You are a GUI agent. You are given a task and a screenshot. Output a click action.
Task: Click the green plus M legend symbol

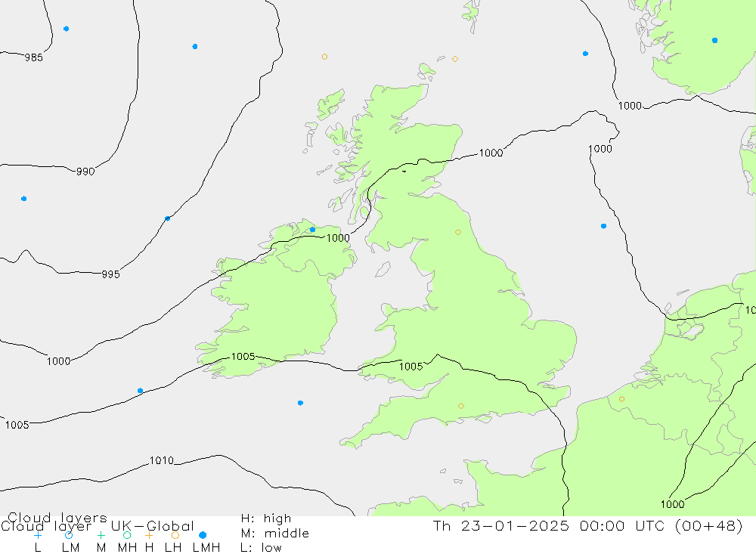coord(101,535)
